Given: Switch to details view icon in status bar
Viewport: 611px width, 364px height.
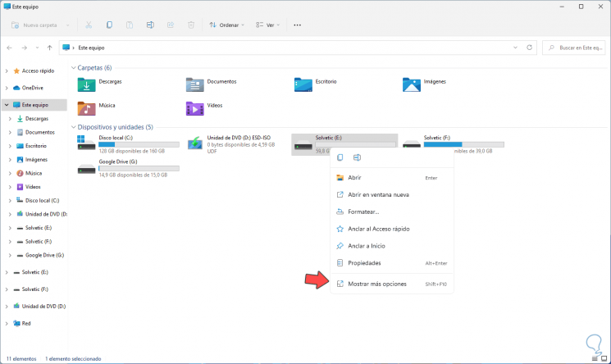Looking at the screenshot, I should tap(595, 358).
